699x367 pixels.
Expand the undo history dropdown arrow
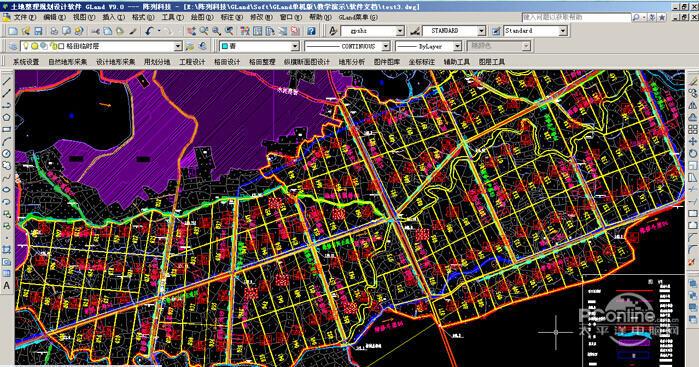(158, 31)
